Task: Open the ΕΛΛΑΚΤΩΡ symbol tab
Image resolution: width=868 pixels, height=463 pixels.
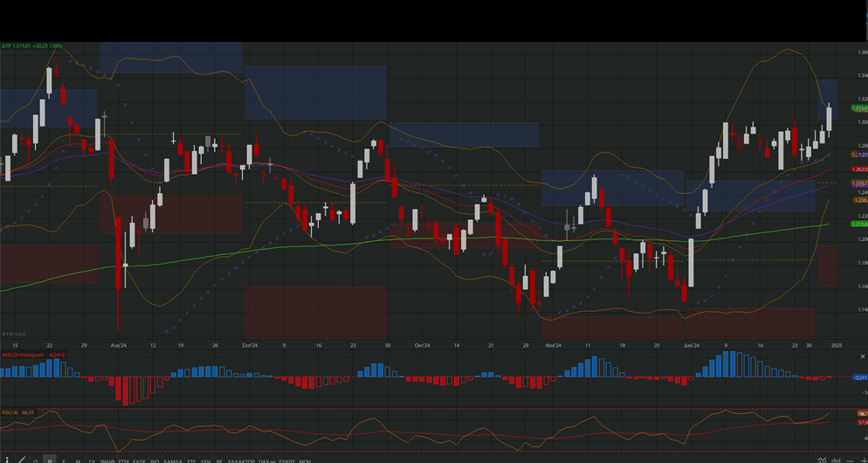Action: [x=242, y=460]
